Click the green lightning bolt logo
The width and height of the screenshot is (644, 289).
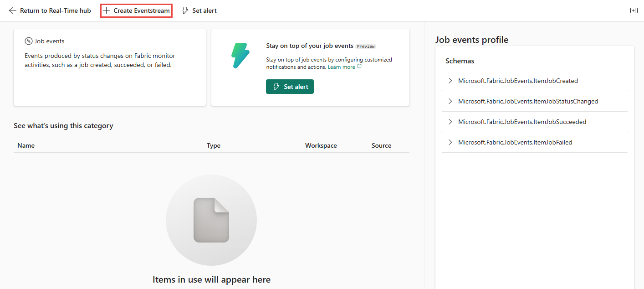(x=240, y=56)
